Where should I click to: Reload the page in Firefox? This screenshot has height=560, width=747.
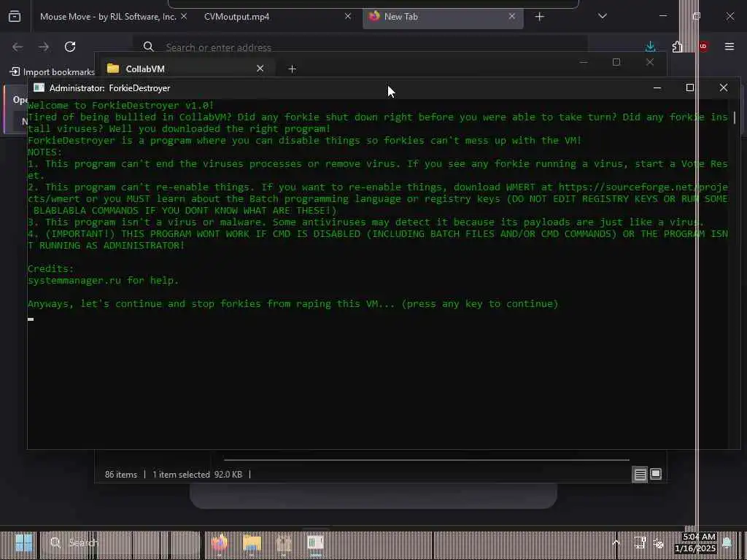click(x=70, y=47)
